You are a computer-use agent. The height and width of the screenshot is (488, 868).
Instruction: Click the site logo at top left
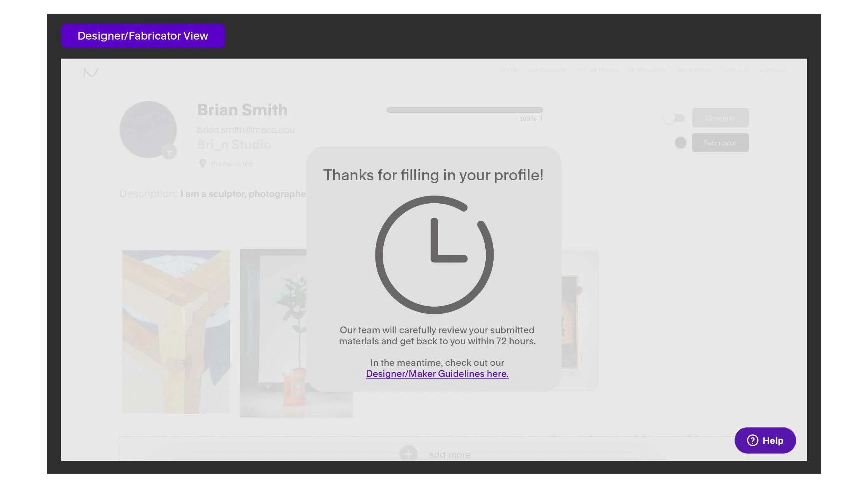pyautogui.click(x=91, y=72)
